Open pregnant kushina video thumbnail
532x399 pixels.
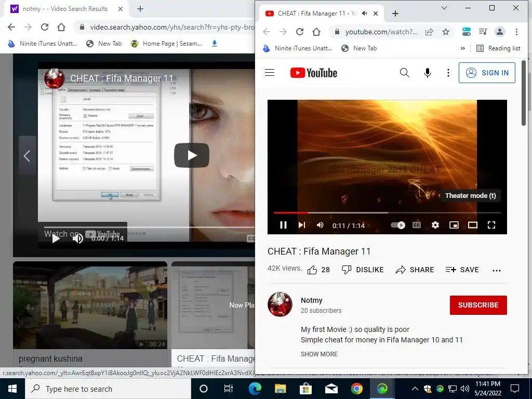coord(90,305)
